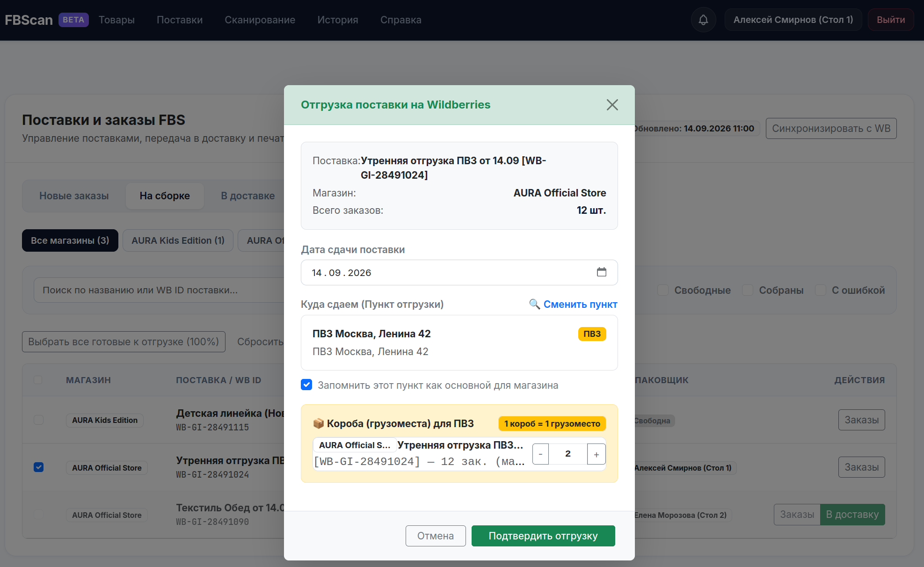The height and width of the screenshot is (567, 924).
Task: Tick the AURA Kids Edition row checkbox
Action: click(39, 420)
